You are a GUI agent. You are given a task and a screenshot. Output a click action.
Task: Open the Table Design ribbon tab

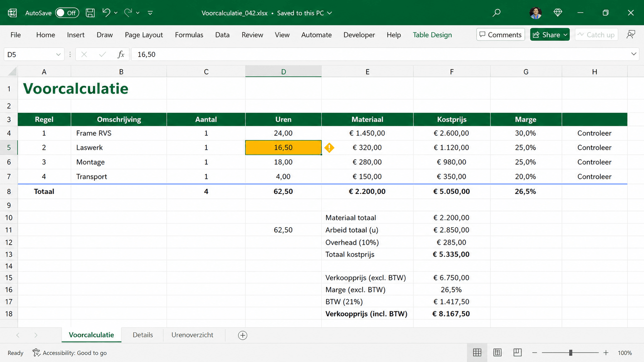tap(432, 35)
